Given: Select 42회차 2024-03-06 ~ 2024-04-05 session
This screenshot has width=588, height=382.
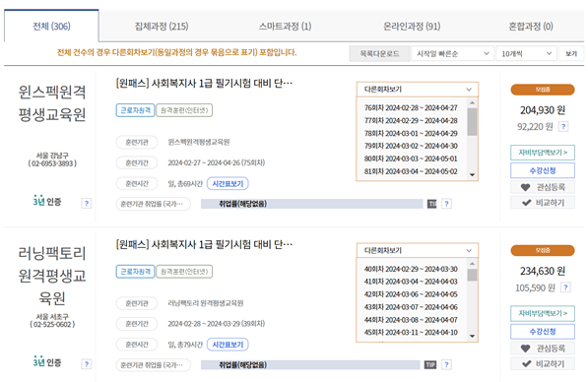Looking at the screenshot, I should tap(411, 294).
